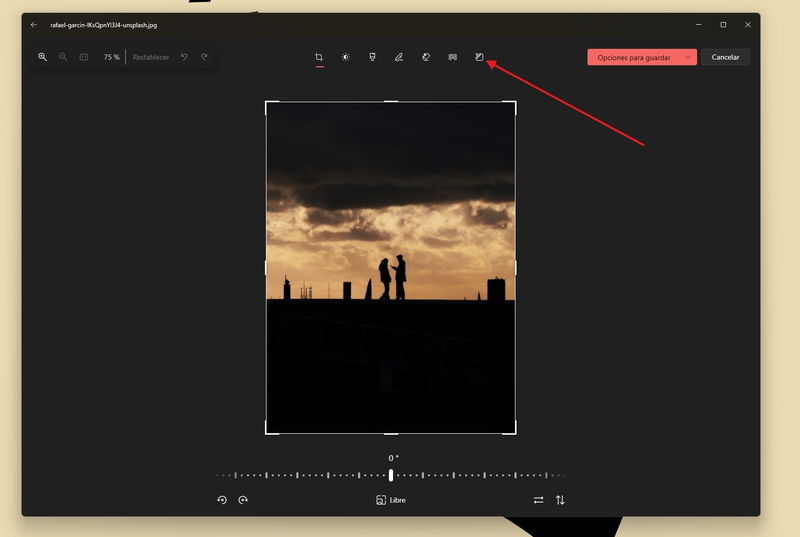
Task: Click the back arrow beside file name
Action: 34,24
